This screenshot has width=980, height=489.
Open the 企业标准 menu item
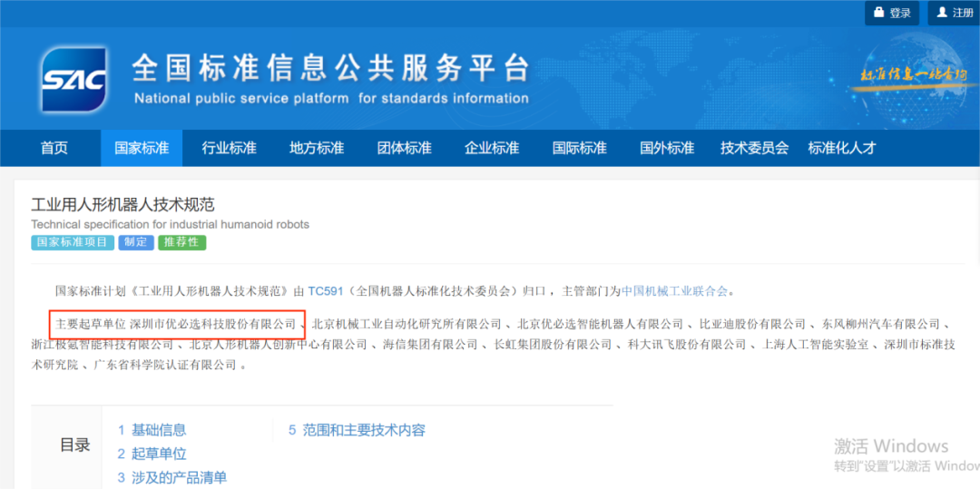(x=492, y=148)
